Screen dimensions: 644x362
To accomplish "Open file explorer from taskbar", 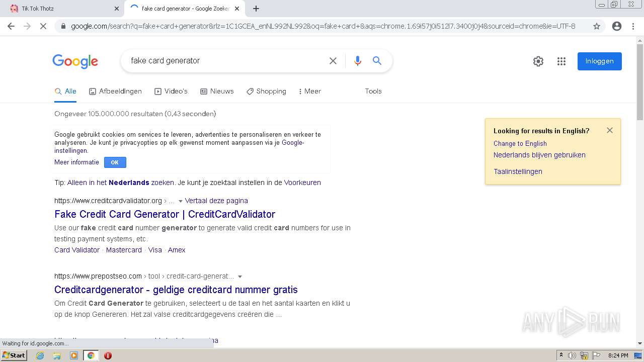I will 57,355.
